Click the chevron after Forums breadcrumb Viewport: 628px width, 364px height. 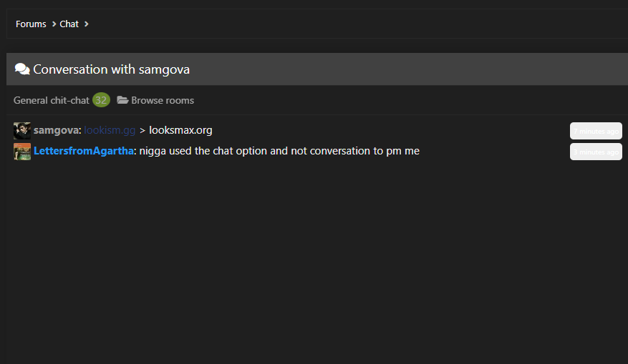[x=54, y=24]
